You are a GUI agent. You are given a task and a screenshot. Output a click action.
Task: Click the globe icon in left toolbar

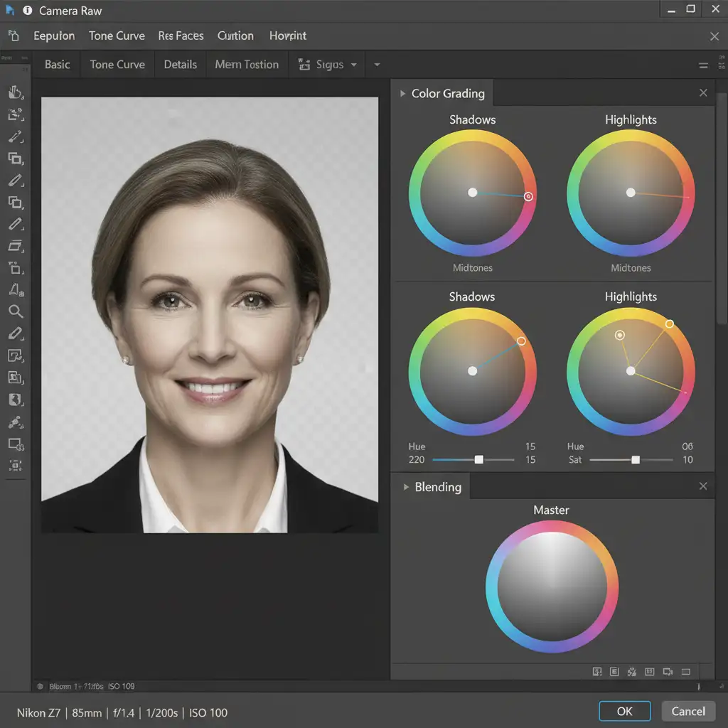click(x=16, y=400)
